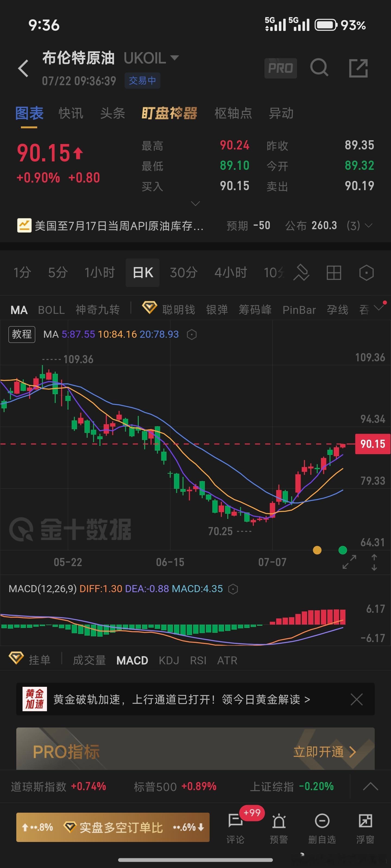This screenshot has height=868, width=391.
Task: Open the comments 评论 icon
Action: [235, 821]
